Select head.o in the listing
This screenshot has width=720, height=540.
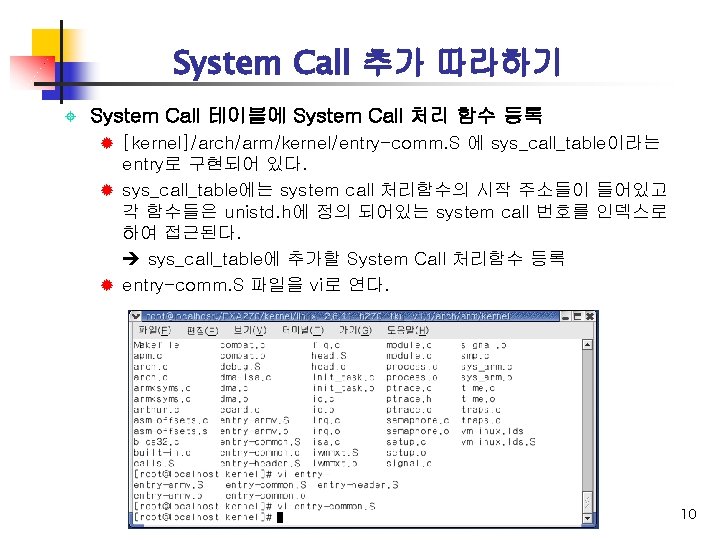coord(329,366)
